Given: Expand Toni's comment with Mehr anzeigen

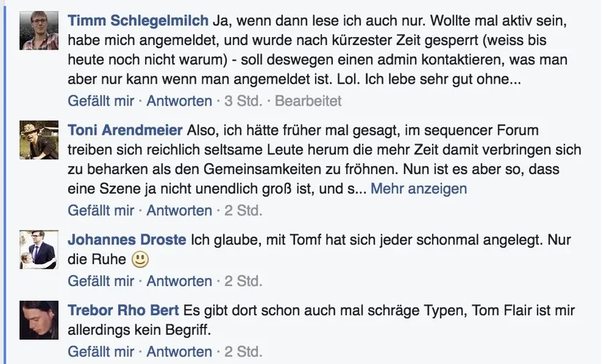Looking at the screenshot, I should pyautogui.click(x=419, y=189).
